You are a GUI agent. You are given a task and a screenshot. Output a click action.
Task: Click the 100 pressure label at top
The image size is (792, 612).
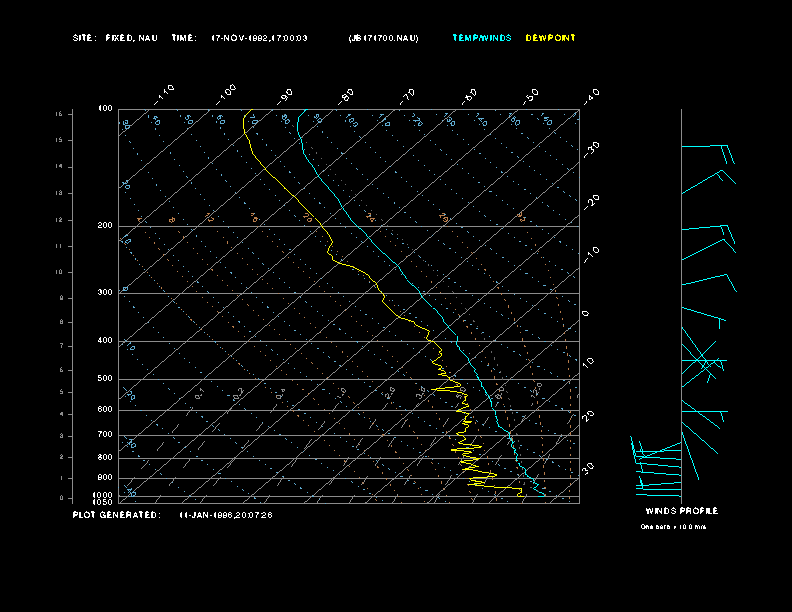tap(105, 108)
